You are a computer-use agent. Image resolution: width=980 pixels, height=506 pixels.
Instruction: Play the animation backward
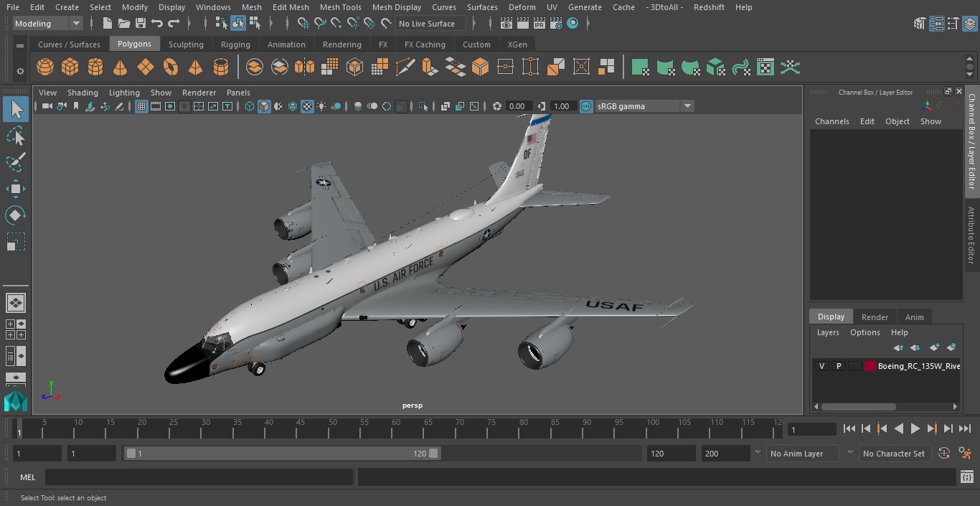pos(898,428)
